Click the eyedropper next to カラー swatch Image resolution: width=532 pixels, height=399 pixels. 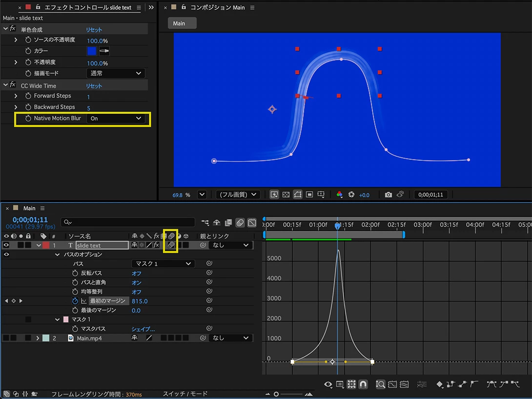(104, 51)
